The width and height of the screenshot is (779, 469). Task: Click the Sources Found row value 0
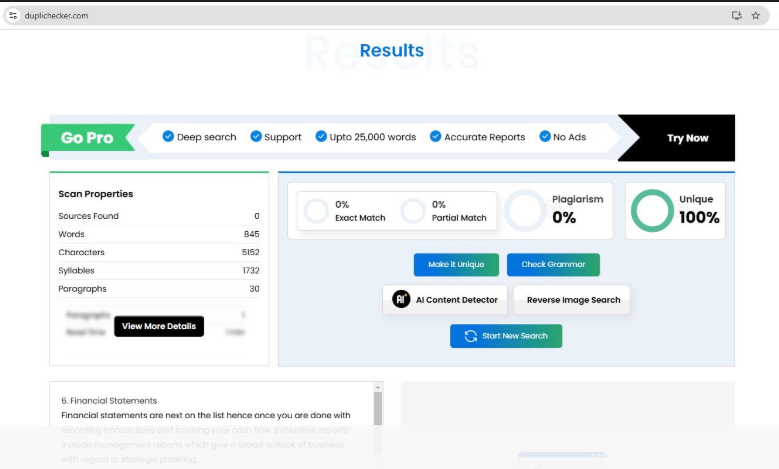click(x=256, y=216)
